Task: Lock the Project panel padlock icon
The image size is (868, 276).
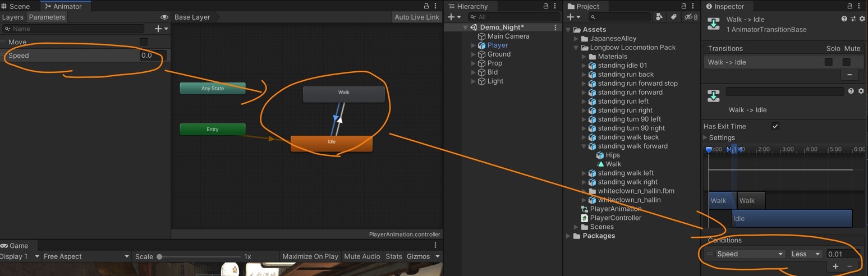Action: pos(684,6)
